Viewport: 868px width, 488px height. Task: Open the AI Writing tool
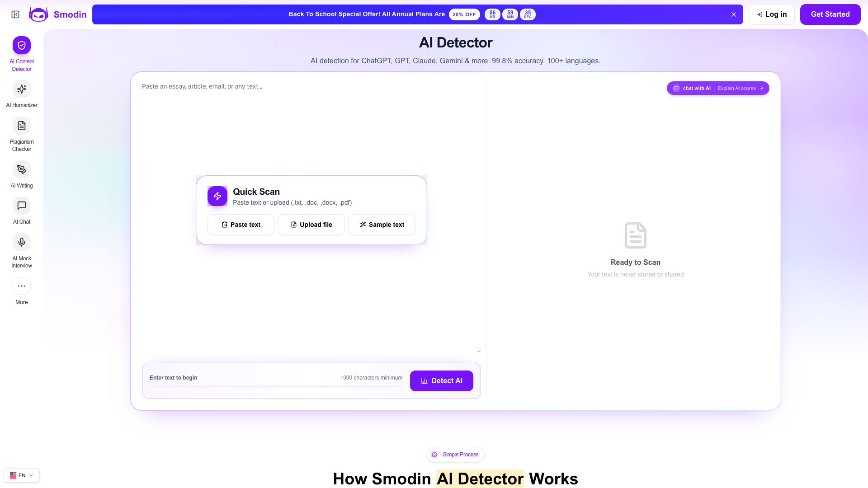click(22, 175)
